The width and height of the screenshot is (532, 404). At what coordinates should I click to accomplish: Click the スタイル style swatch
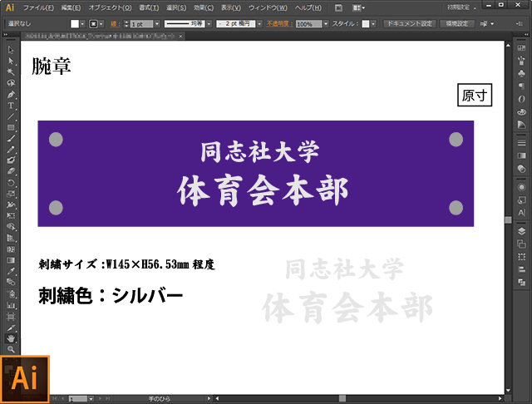click(x=366, y=24)
